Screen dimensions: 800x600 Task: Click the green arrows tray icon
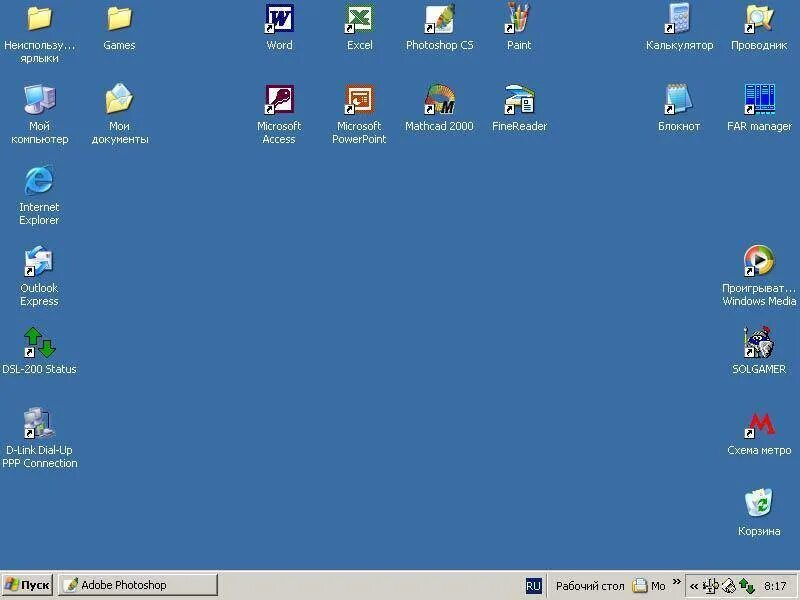point(746,586)
